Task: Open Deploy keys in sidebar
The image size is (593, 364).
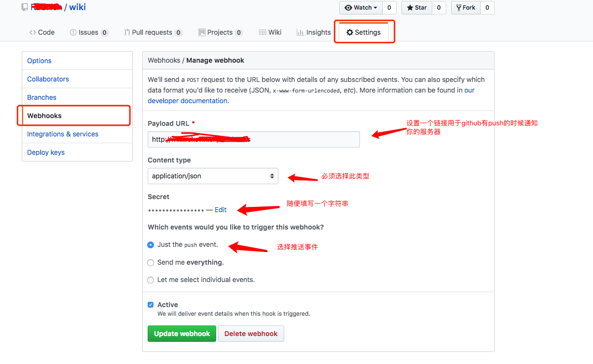Action: coord(46,152)
